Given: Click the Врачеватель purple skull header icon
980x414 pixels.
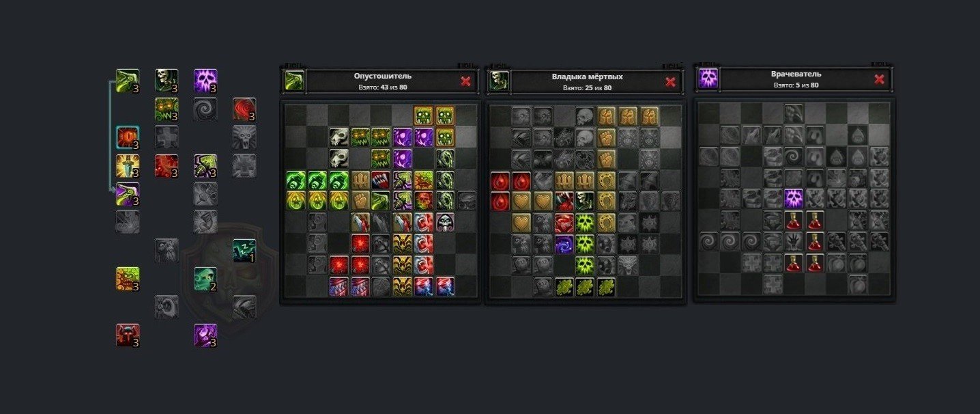Looking at the screenshot, I should pyautogui.click(x=708, y=79).
